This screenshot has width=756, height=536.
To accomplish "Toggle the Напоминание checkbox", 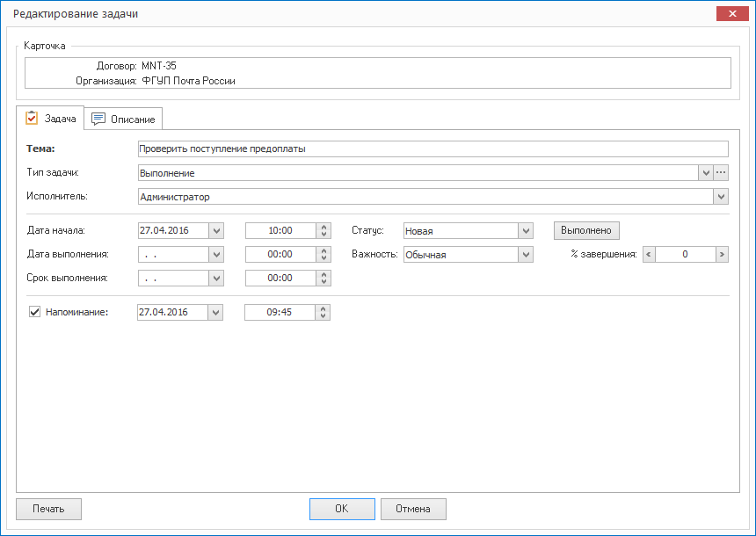I will [34, 312].
